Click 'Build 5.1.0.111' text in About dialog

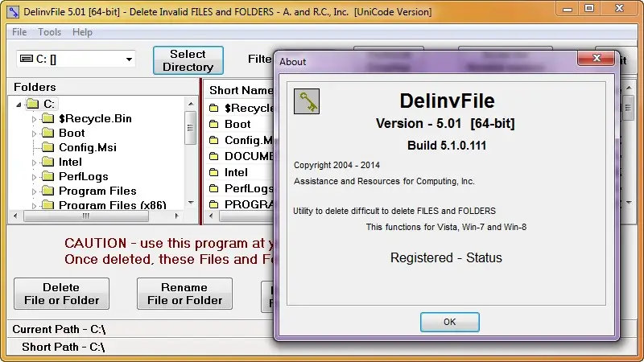pyautogui.click(x=447, y=146)
